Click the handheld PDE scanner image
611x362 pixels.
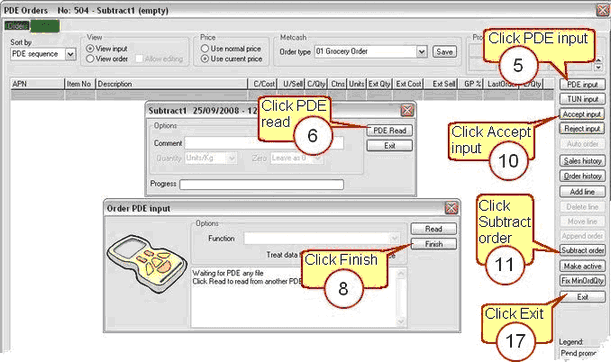147,264
